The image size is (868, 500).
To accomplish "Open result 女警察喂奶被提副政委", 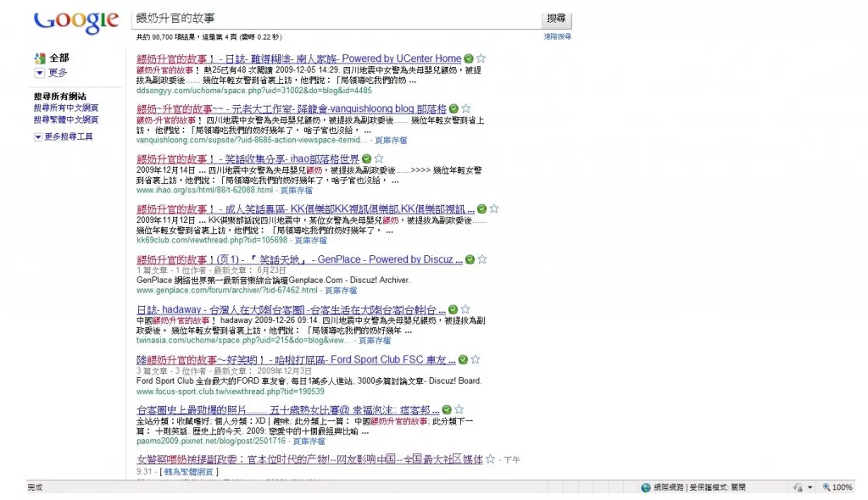I will coord(310,459).
